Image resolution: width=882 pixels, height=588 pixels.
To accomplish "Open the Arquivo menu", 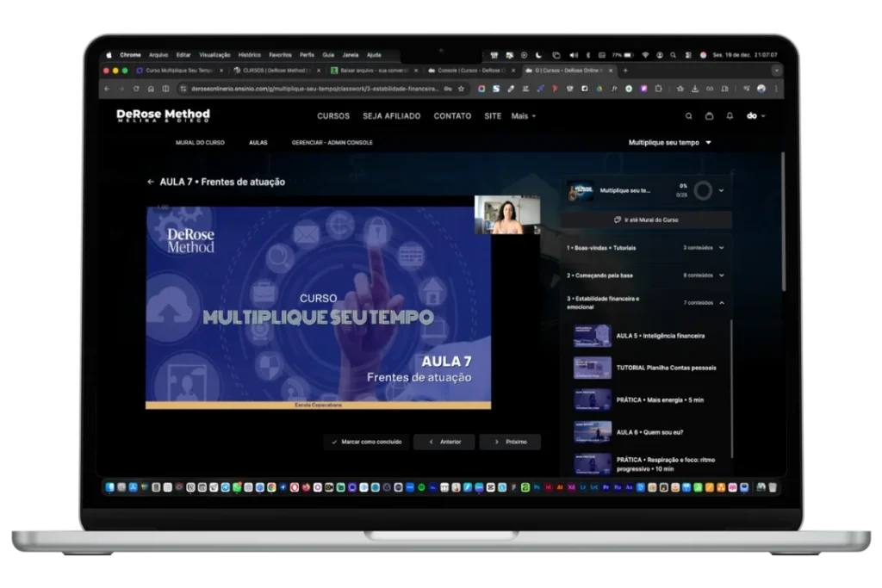I will (158, 55).
